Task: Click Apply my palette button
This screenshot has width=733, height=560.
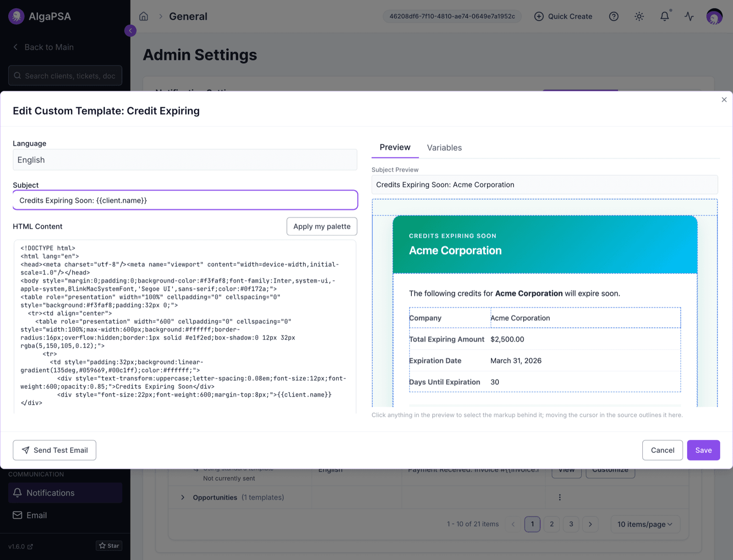Action: (x=322, y=226)
